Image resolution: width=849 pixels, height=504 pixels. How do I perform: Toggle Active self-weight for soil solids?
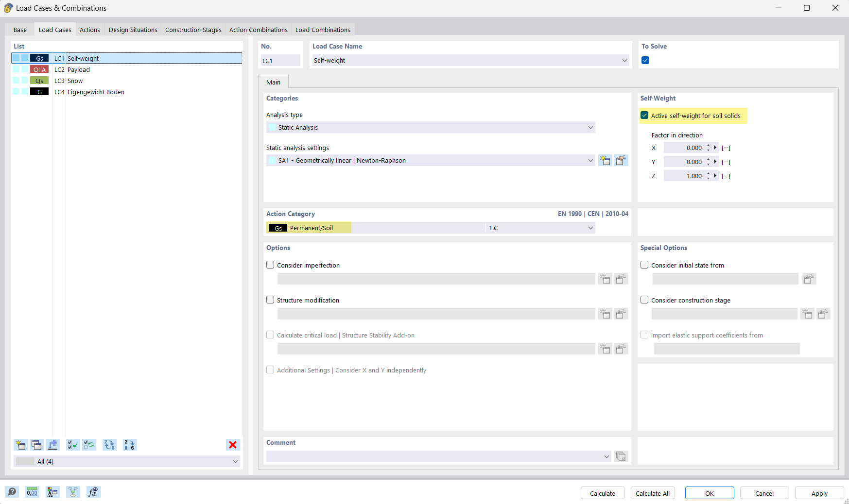click(644, 116)
